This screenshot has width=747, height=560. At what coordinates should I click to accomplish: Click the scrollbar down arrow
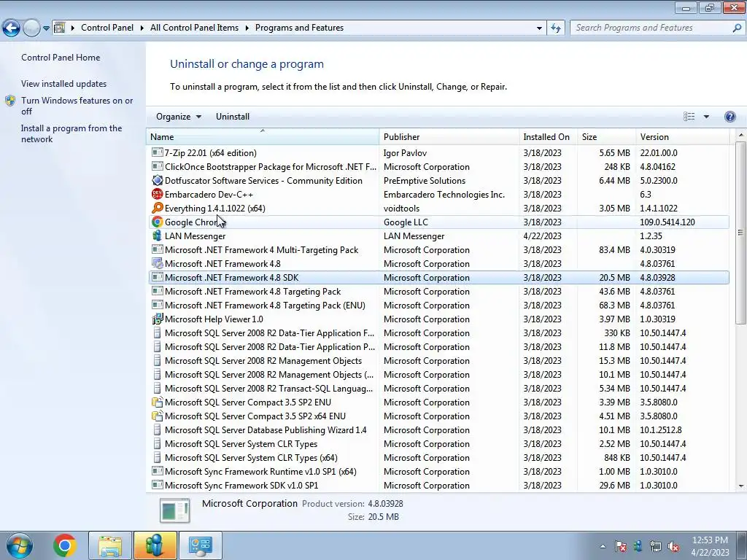pos(741,486)
